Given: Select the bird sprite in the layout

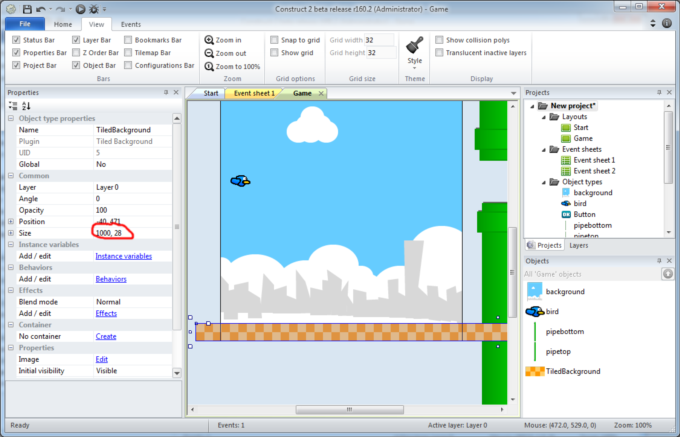Looking at the screenshot, I should [240, 181].
